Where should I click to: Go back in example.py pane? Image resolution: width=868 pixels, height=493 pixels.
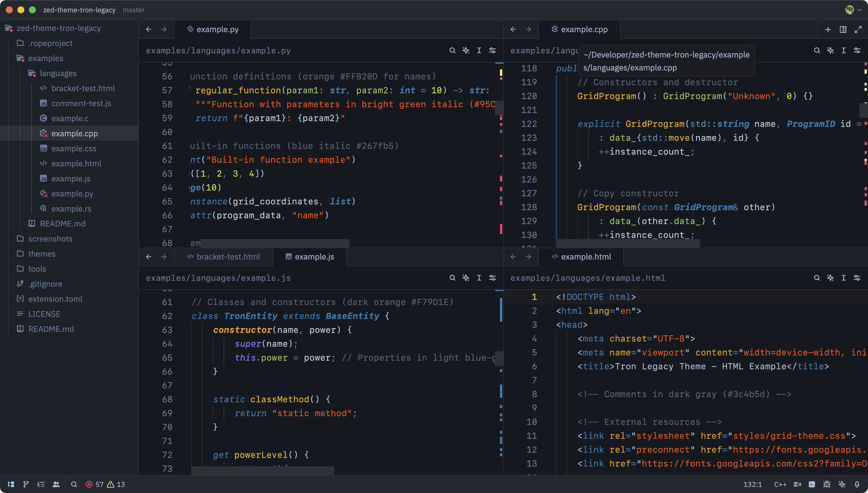click(x=149, y=30)
